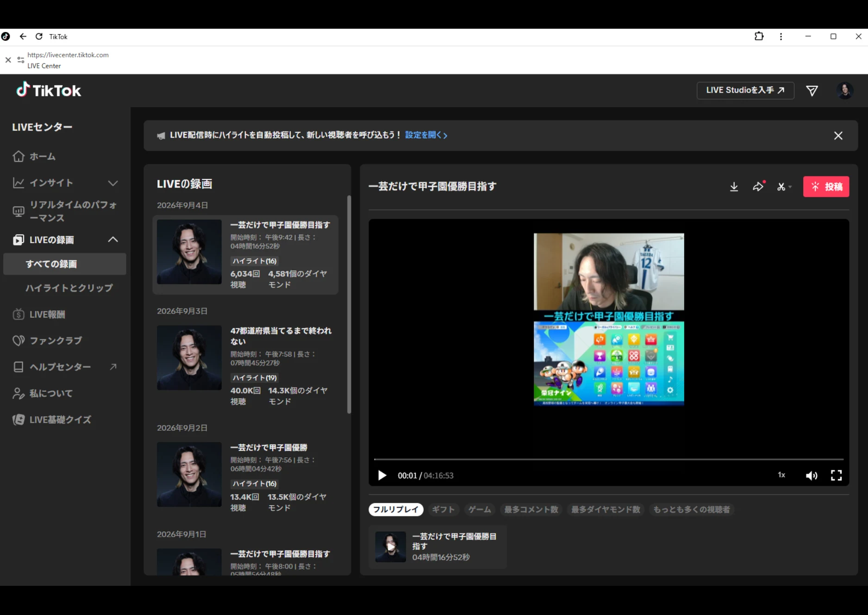Dismiss the highlight announcement banner
The image size is (868, 615).
coord(838,136)
